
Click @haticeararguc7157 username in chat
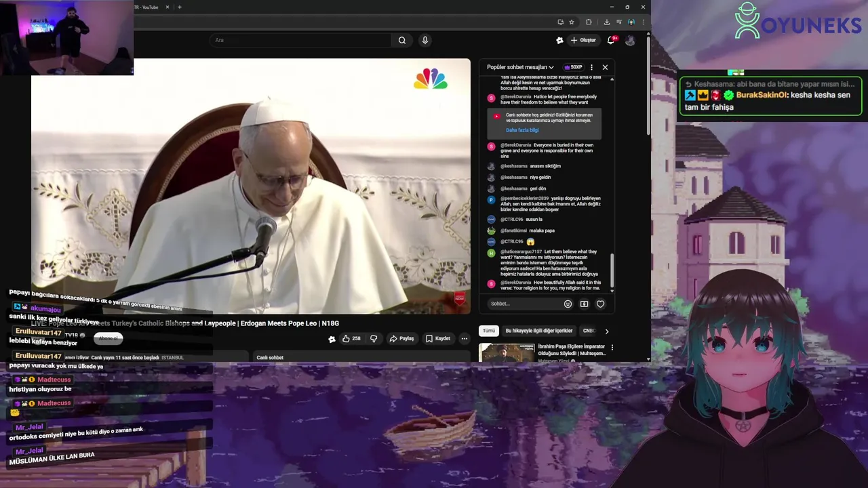[521, 251]
